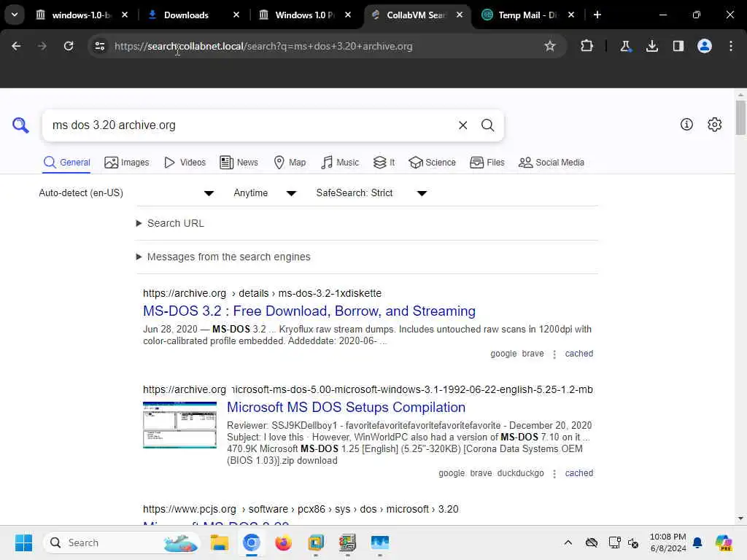This screenshot has height=560, width=747.
Task: Open the Chrome profile avatar
Action: coord(705,46)
